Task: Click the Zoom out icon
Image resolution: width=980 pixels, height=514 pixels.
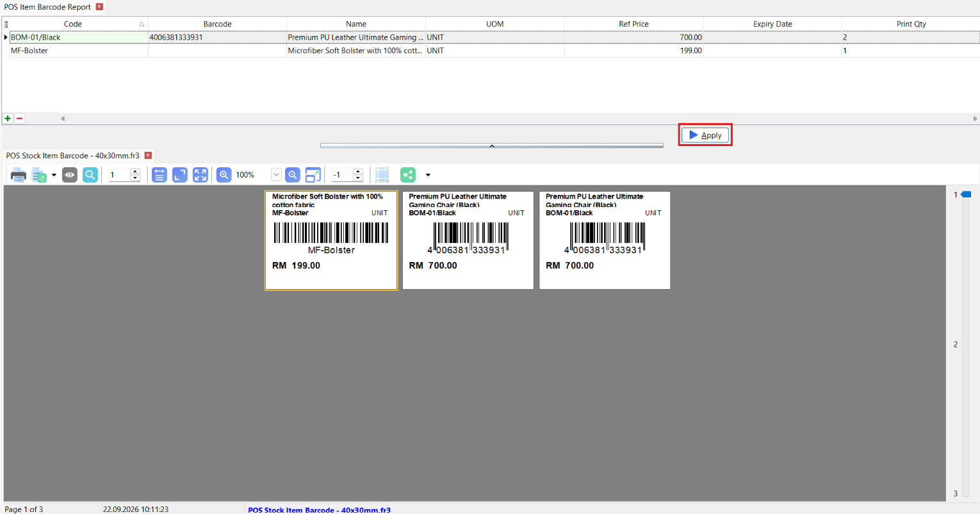Action: click(x=293, y=175)
